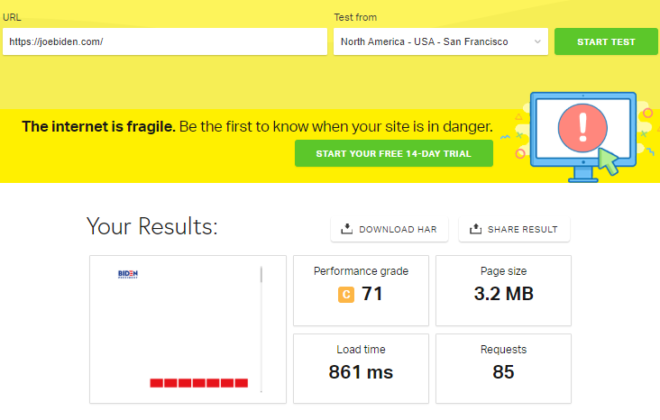Click the SHARE RESULT button
660x420 pixels.
514,229
